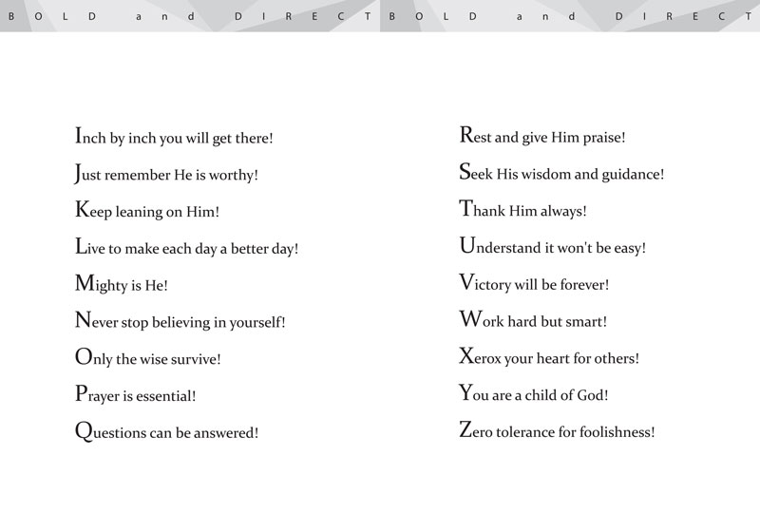The width and height of the screenshot is (760, 532).
Task: Click the line "Mighty is He!"
Action: tap(122, 284)
